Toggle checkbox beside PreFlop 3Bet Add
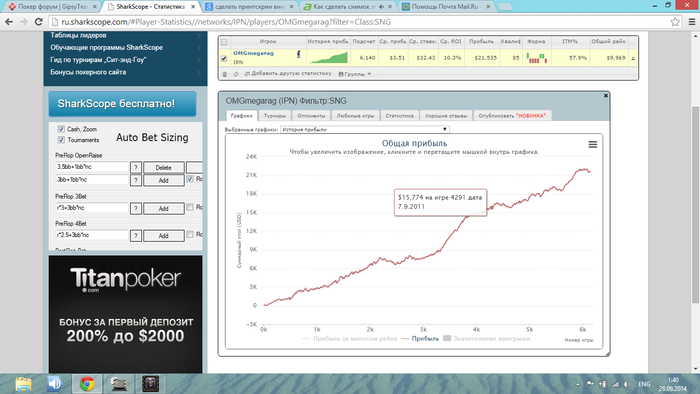Screen dimensions: 700x394 190,207
